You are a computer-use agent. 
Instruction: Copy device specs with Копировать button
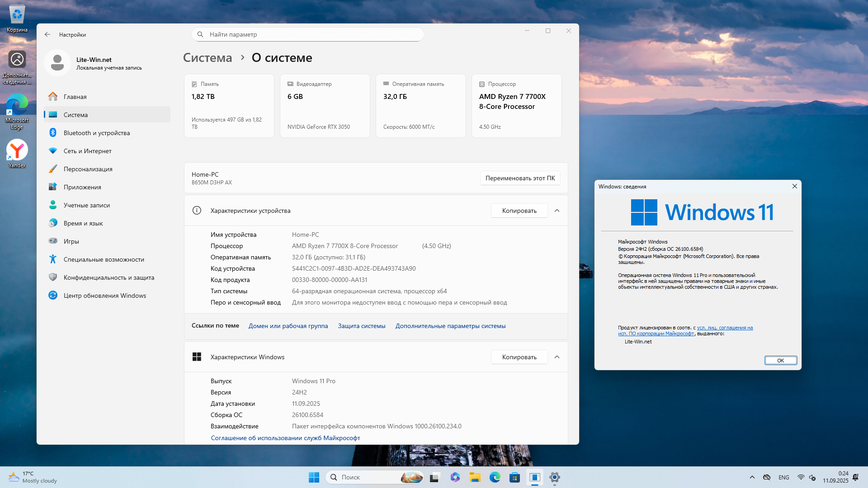point(519,211)
